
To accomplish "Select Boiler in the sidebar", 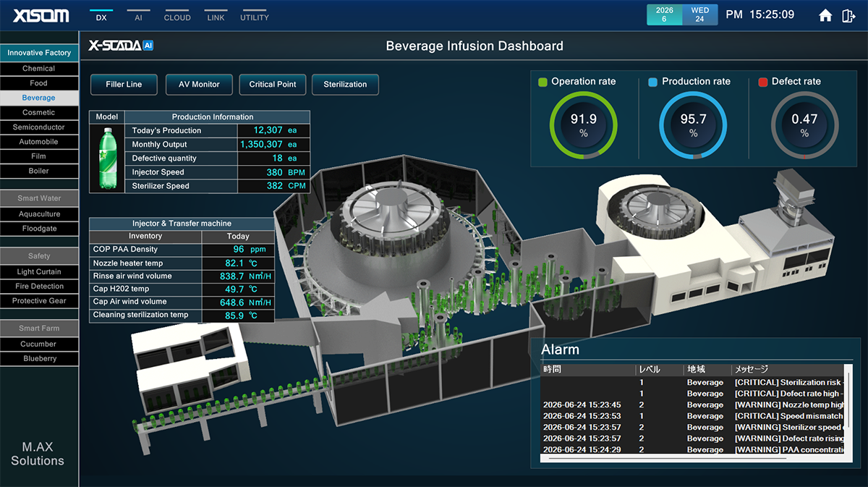I will coord(39,171).
